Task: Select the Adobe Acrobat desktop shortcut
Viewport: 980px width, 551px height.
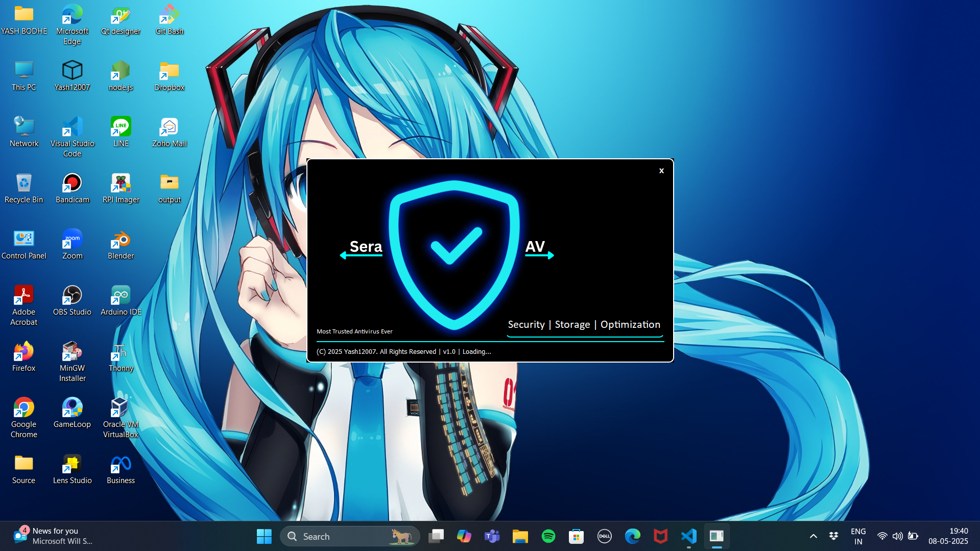Action: [x=23, y=306]
